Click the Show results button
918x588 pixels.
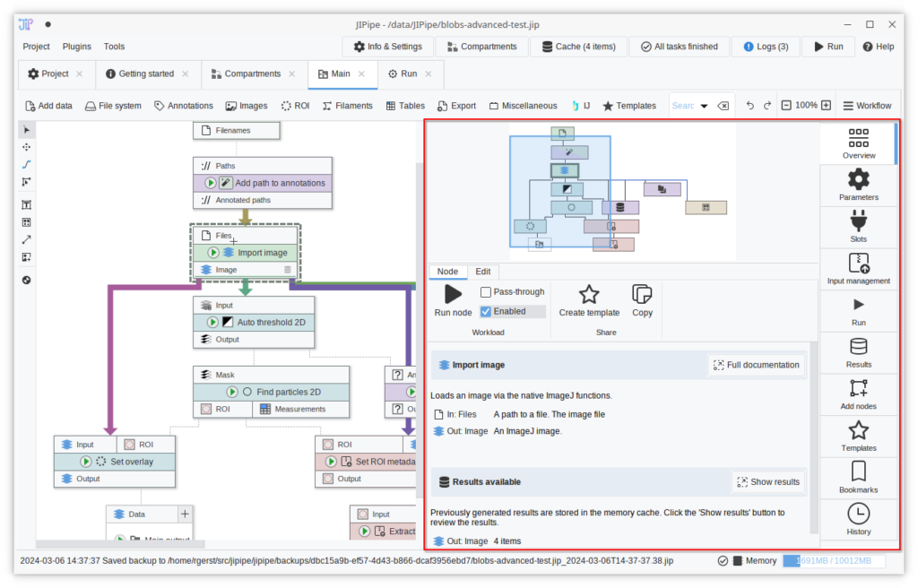(x=767, y=481)
